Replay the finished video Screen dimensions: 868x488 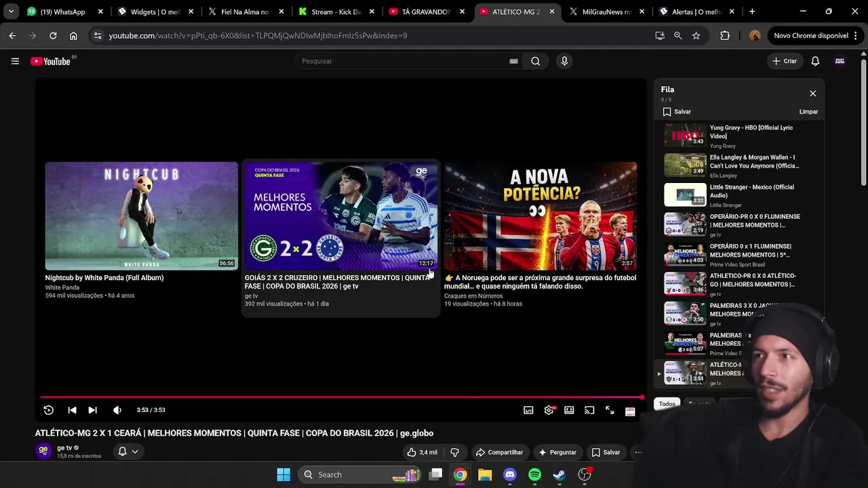(x=49, y=410)
